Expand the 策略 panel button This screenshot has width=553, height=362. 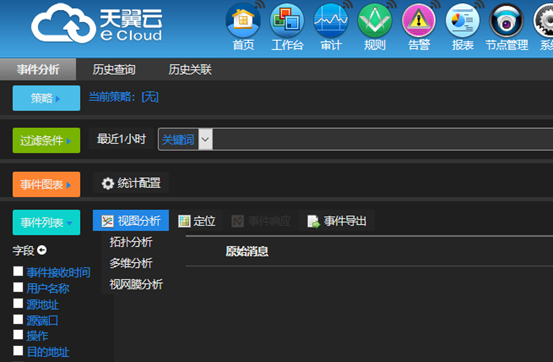46,98
